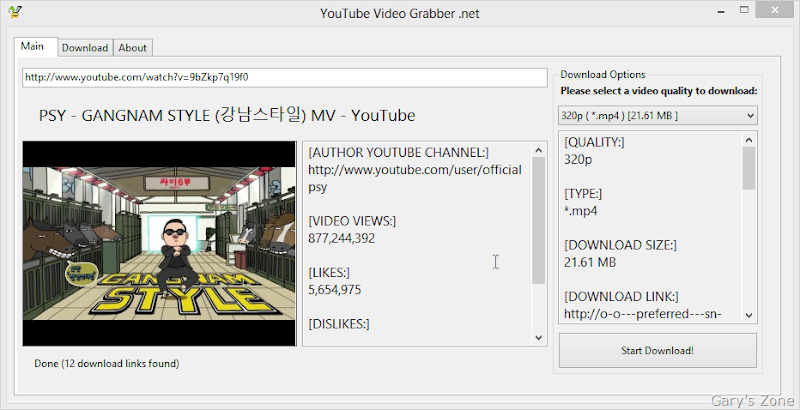Open the video quality dropdown

click(658, 116)
